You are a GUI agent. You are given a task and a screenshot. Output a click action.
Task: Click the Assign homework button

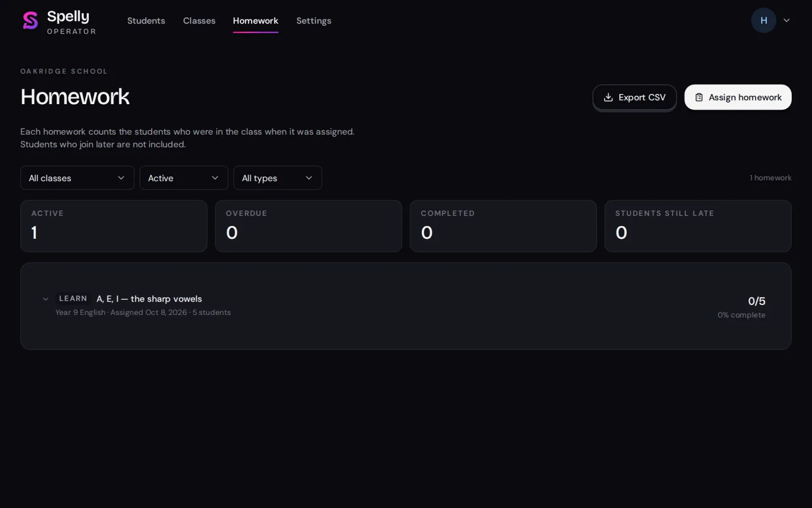(x=738, y=97)
